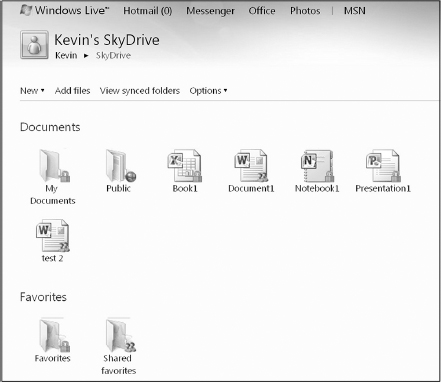Image resolution: width=441 pixels, height=383 pixels.
Task: Open the Shared favorites folder icon
Action: point(121,335)
